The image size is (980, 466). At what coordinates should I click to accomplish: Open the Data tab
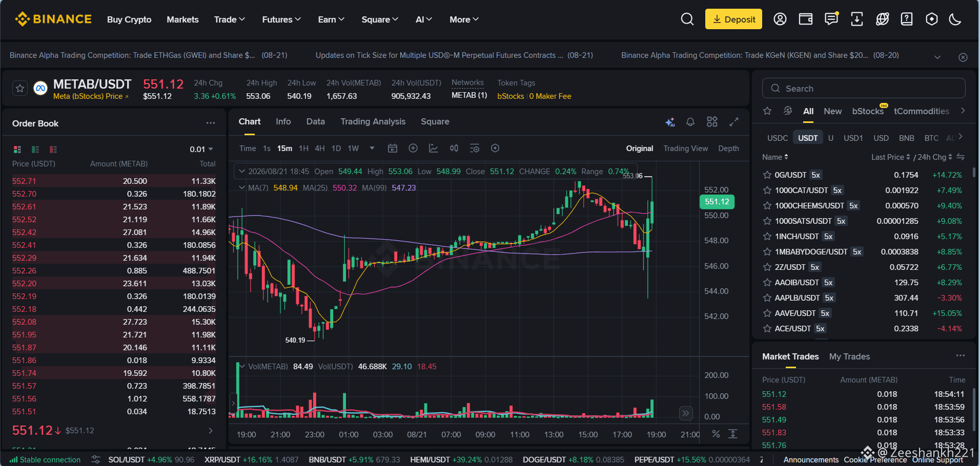pos(315,121)
